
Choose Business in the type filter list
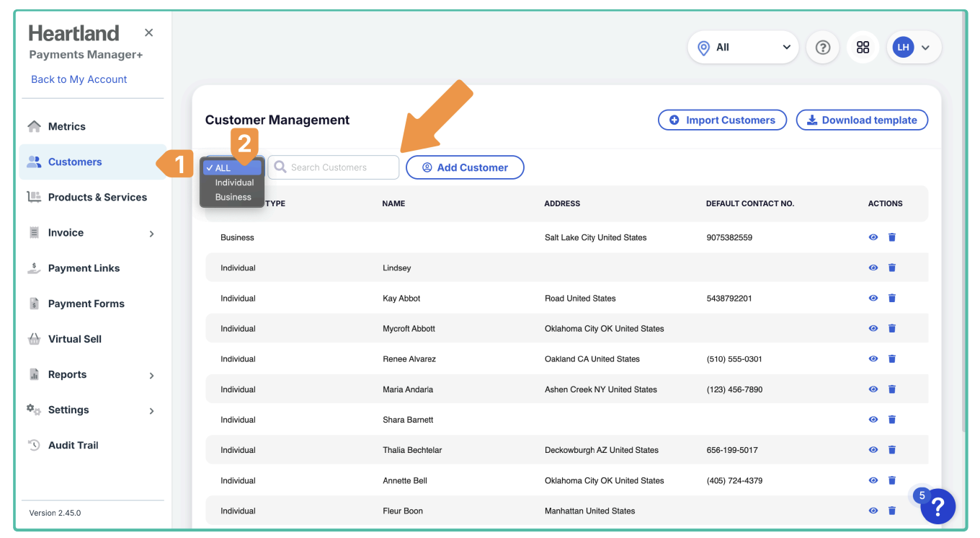click(233, 197)
